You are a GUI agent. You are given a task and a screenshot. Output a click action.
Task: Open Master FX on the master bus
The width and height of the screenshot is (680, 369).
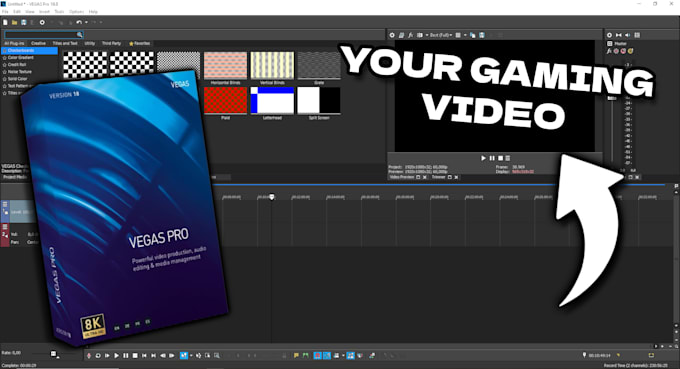pyautogui.click(x=609, y=51)
